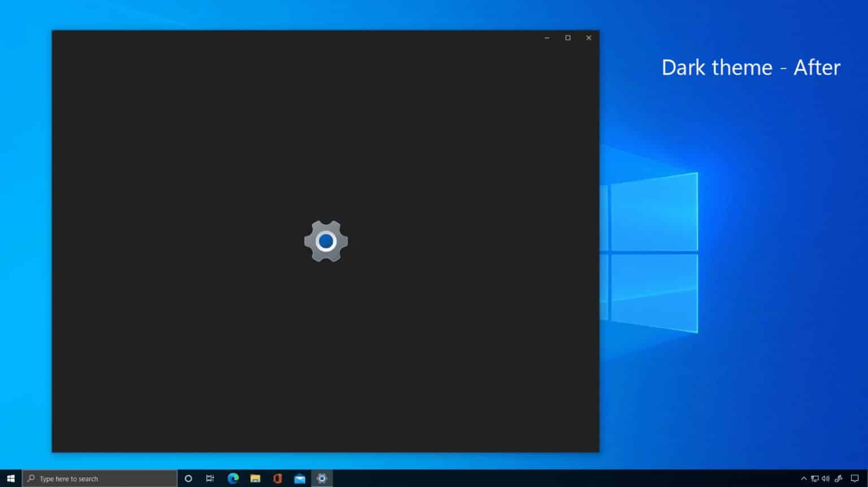The width and height of the screenshot is (868, 487).
Task: Open Microsoft Edge from the taskbar
Action: click(233, 479)
